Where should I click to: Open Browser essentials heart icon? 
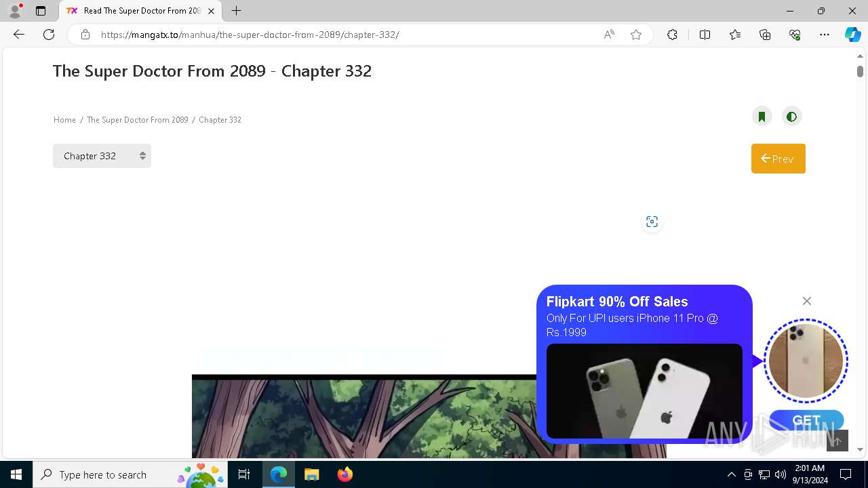point(795,35)
